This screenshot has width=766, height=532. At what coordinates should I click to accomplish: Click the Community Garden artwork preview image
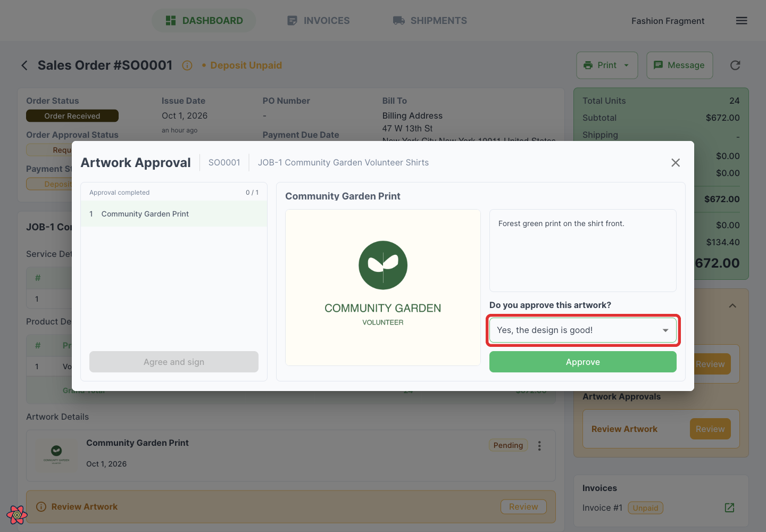[383, 287]
